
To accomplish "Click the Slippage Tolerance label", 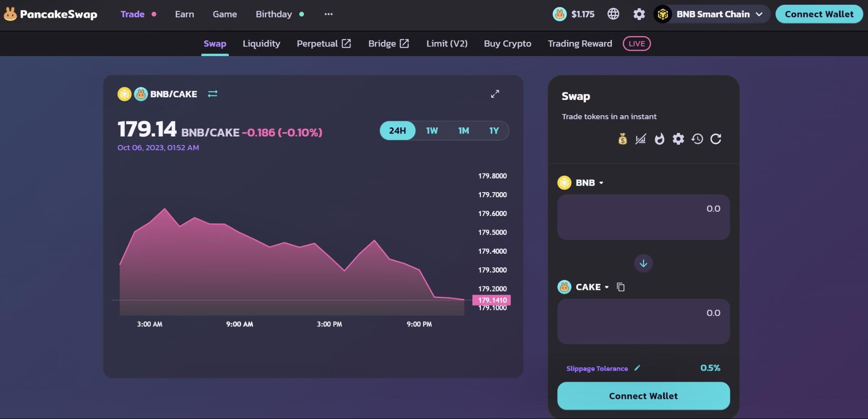I will click(597, 369).
